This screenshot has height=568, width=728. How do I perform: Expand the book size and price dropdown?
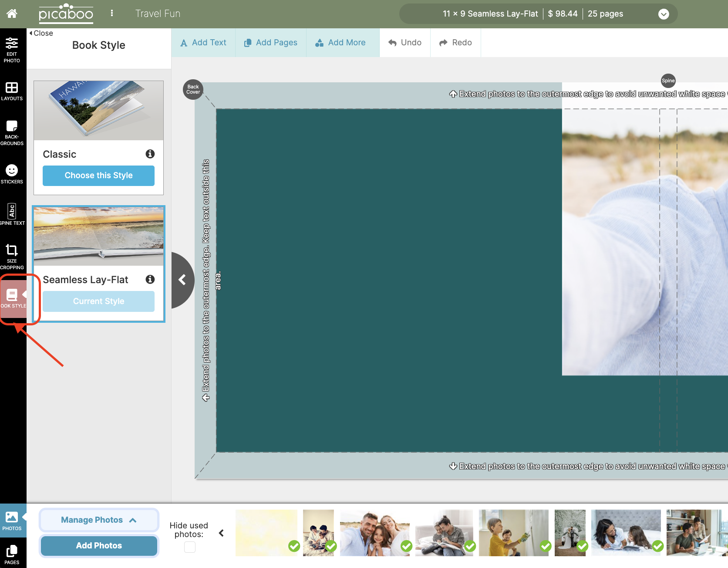664,14
